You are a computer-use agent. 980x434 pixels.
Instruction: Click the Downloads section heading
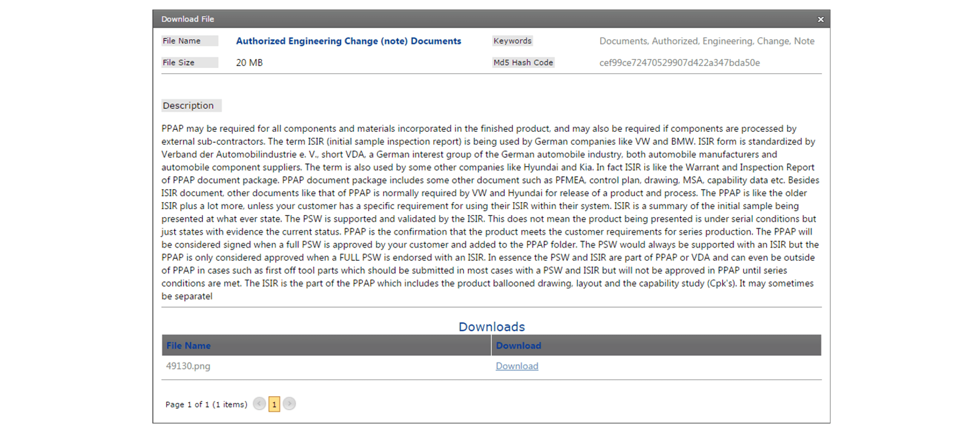(491, 327)
